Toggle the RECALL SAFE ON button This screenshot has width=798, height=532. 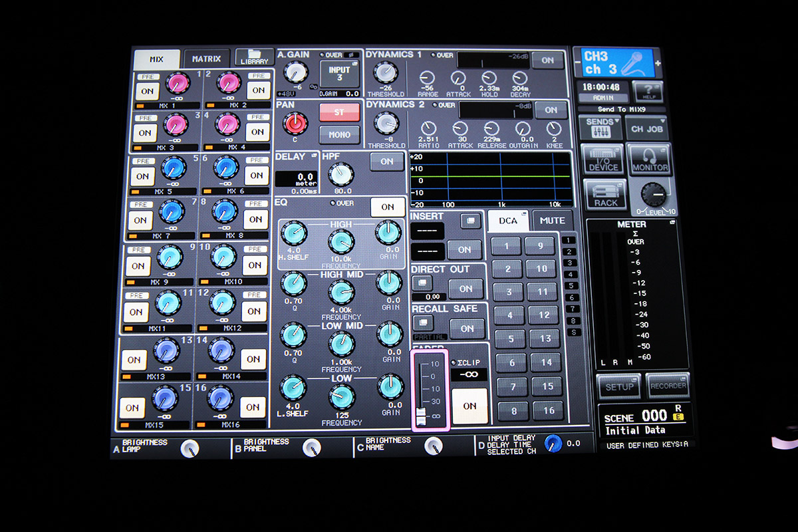pos(467,328)
